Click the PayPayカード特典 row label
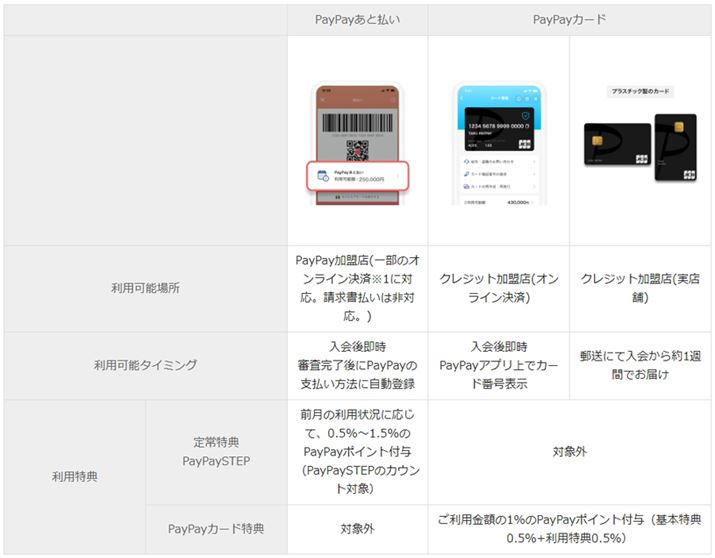Screen dimensions: 715x558 [216, 529]
